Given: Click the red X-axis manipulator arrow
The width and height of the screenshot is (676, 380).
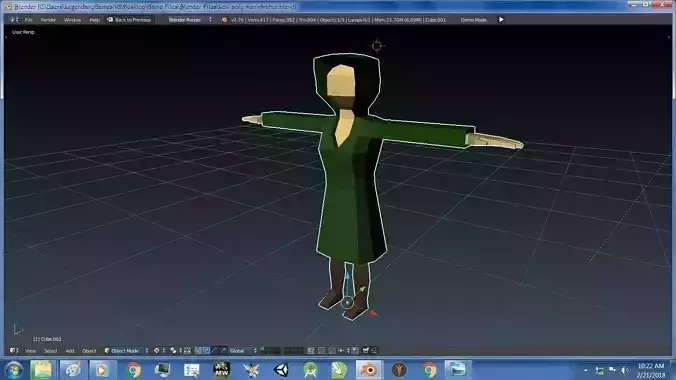Looking at the screenshot, I should pos(372,313).
